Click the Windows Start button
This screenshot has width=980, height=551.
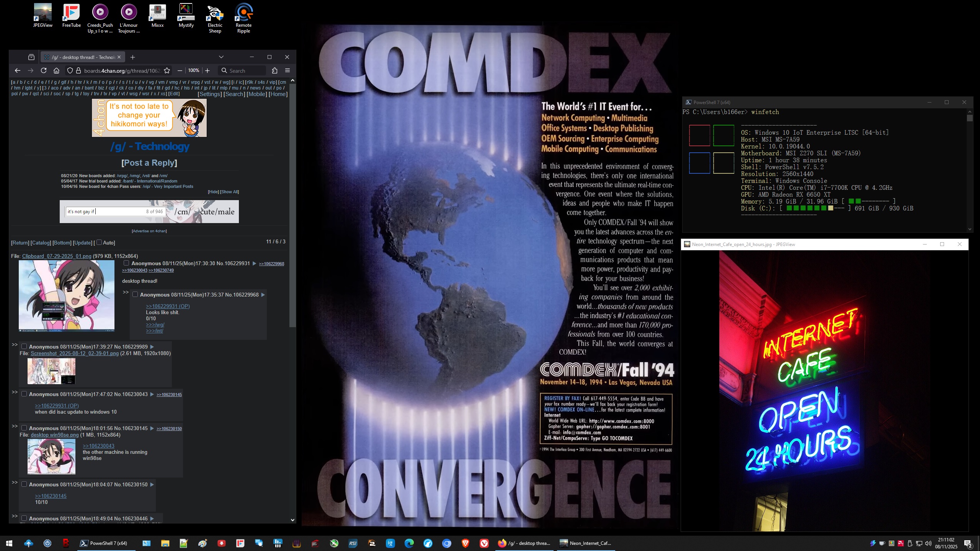click(x=9, y=543)
